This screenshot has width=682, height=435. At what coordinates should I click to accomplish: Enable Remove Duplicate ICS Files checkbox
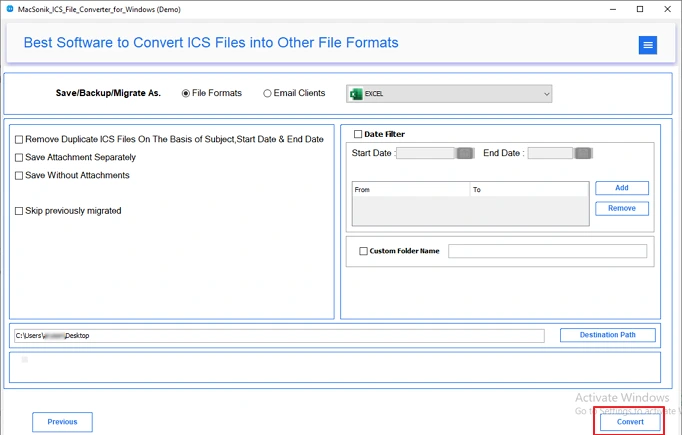pyautogui.click(x=19, y=140)
